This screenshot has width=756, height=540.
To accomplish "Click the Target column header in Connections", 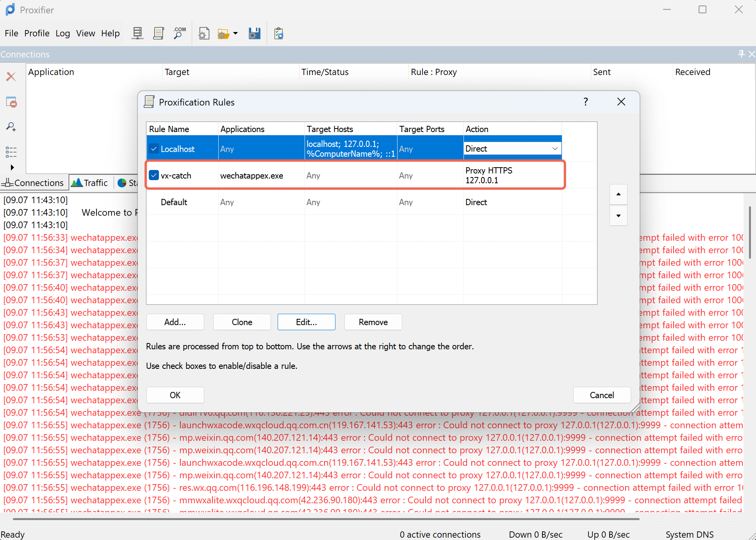I will pyautogui.click(x=231, y=72).
